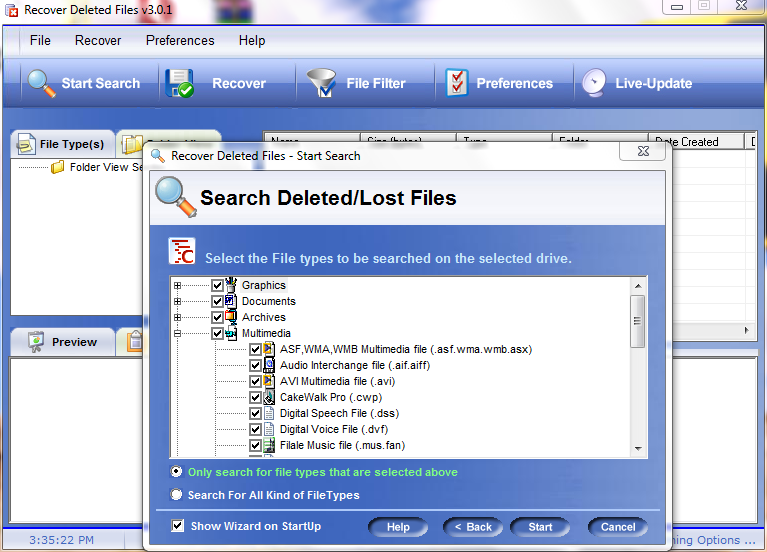Click the Help button in wizard

(x=398, y=527)
